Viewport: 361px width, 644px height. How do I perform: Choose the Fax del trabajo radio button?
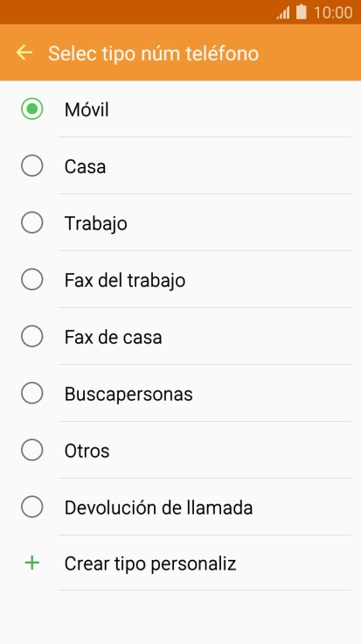32,279
